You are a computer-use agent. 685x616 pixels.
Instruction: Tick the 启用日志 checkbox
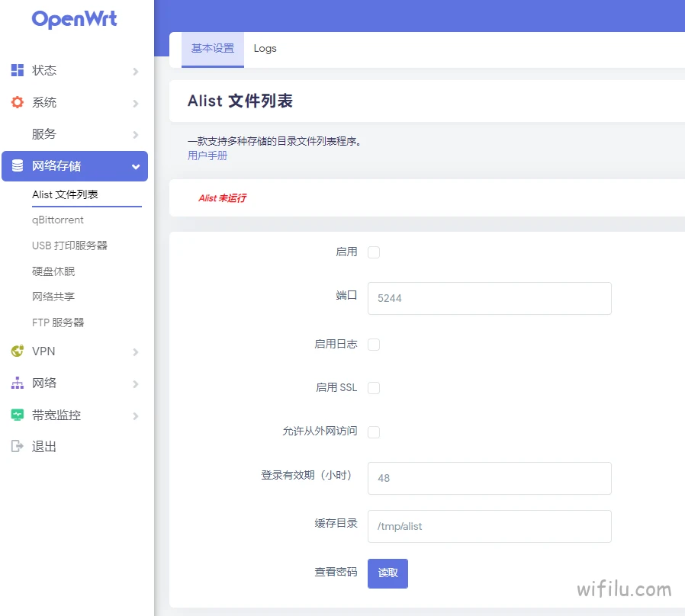pos(374,345)
